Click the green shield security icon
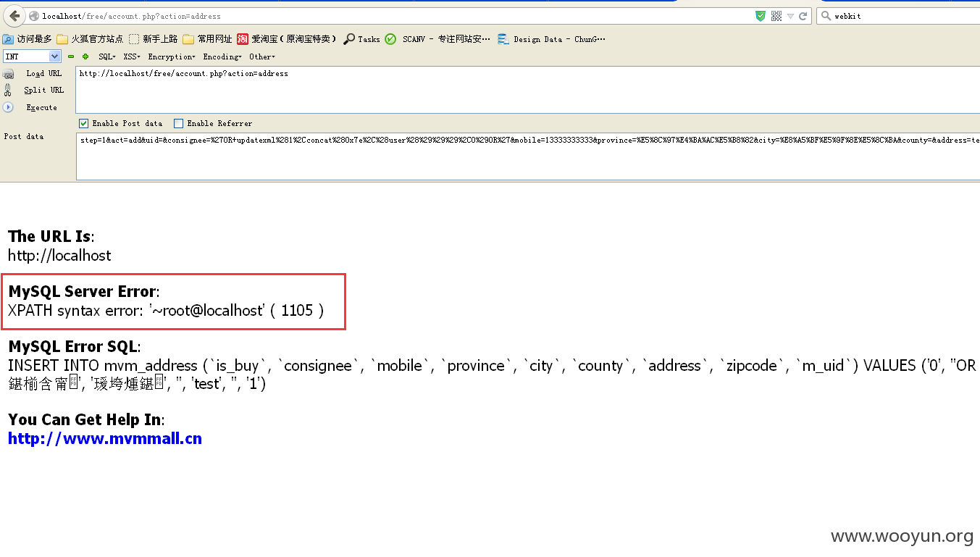980x557 pixels. click(x=761, y=16)
